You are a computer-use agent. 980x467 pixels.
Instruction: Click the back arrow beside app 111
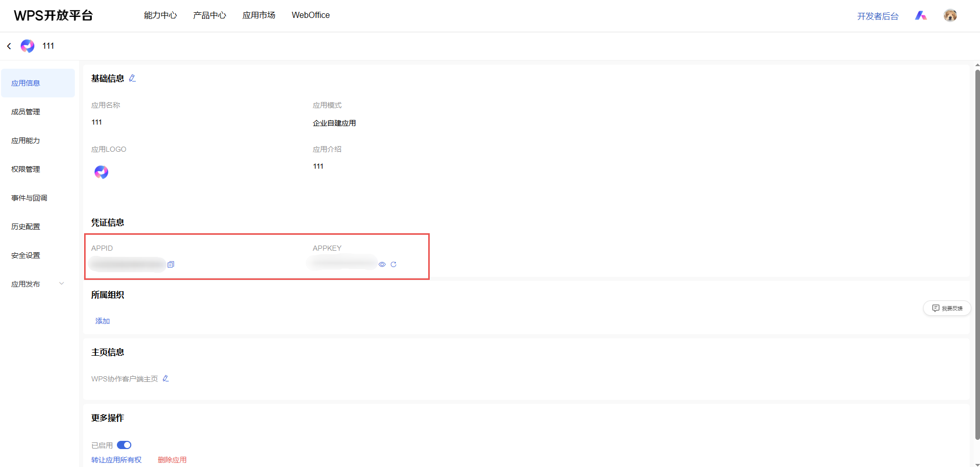tap(9, 46)
